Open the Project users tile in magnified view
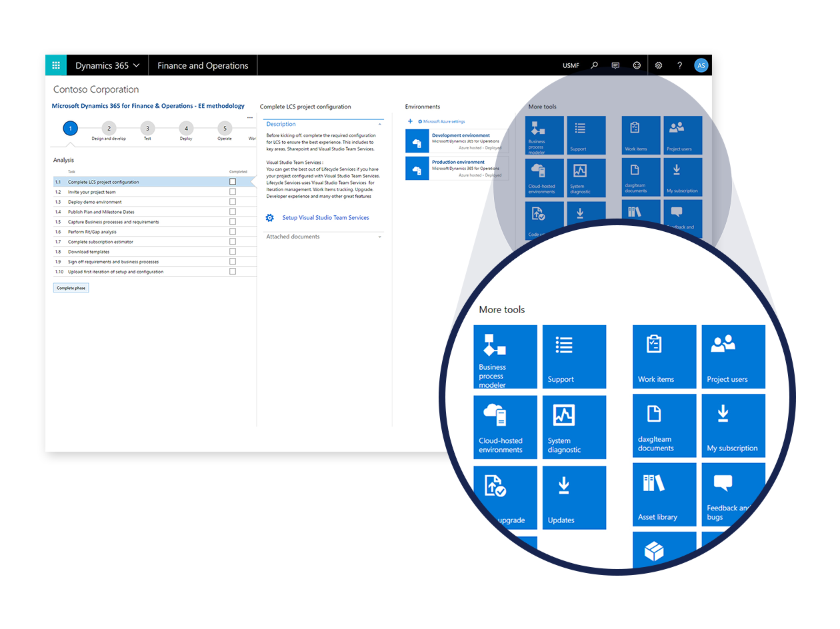Viewport: 840px width, 629px height. (733, 356)
